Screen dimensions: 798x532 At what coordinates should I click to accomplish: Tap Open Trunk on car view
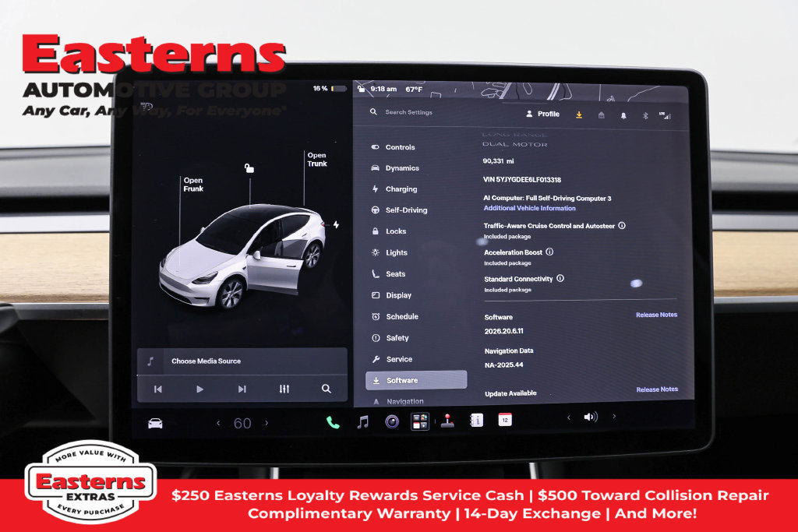(x=317, y=159)
